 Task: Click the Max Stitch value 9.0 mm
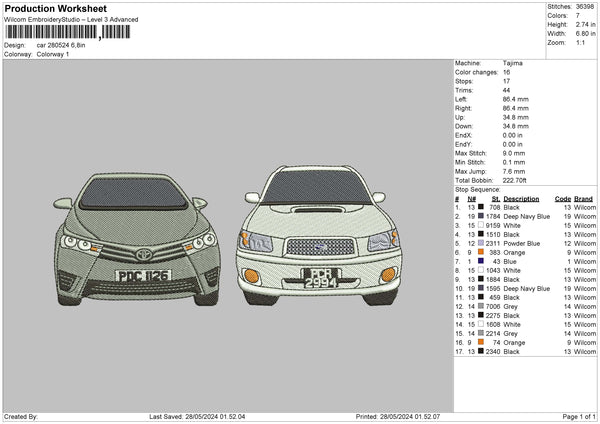[514, 153]
